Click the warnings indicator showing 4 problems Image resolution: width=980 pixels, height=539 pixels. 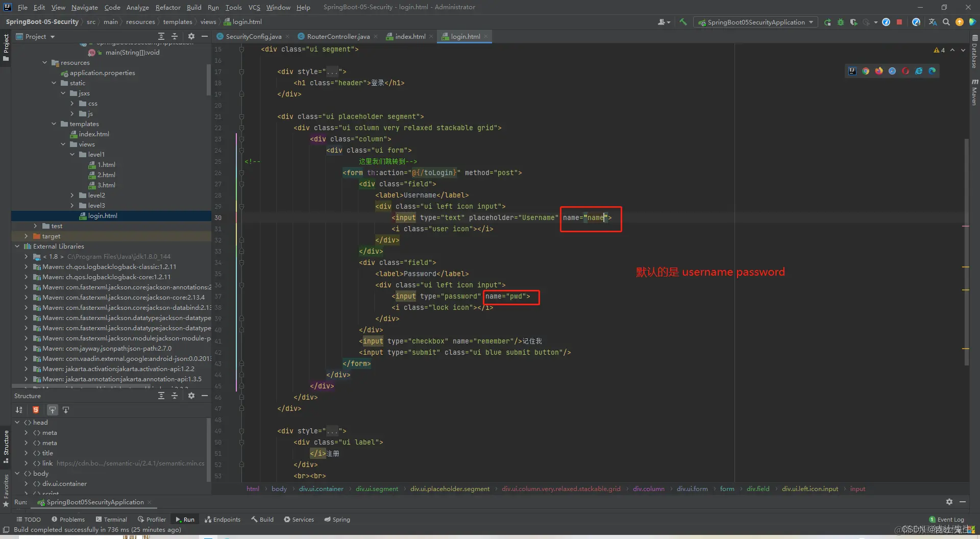939,50
